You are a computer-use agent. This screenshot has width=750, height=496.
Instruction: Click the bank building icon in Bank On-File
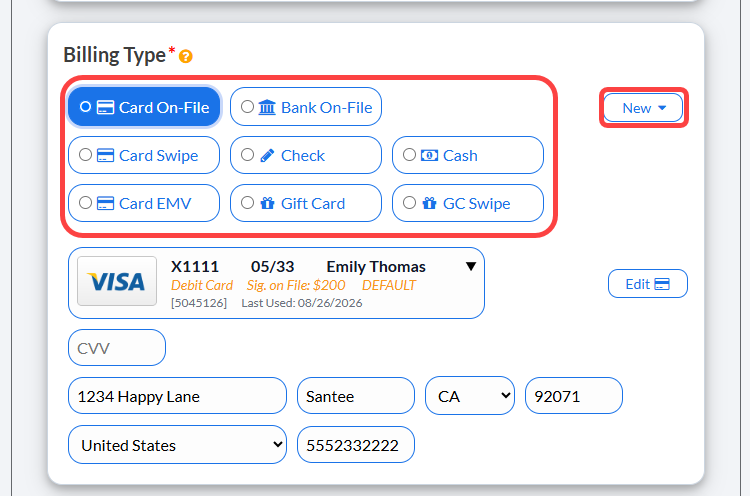click(x=267, y=107)
